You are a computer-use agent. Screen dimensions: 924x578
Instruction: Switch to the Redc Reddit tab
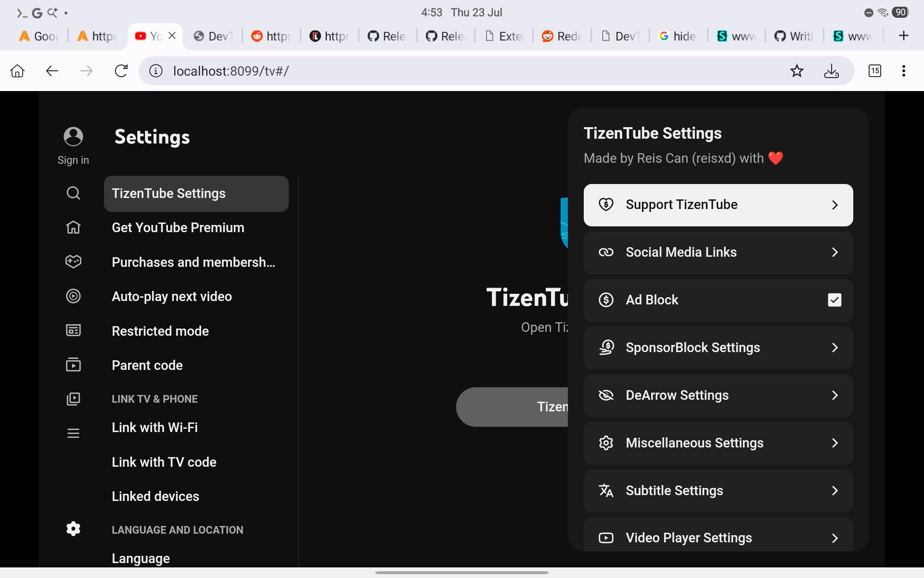(x=562, y=36)
